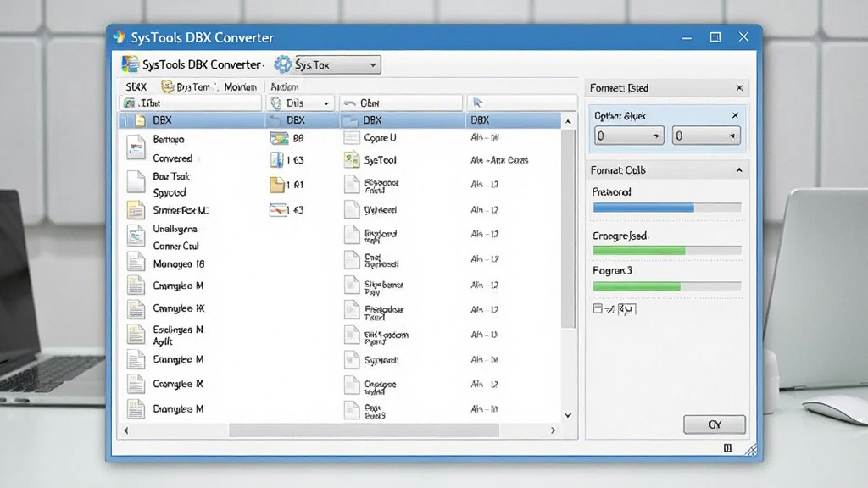The height and width of the screenshot is (488, 868).
Task: Select the Converted row
Action: 173,158
